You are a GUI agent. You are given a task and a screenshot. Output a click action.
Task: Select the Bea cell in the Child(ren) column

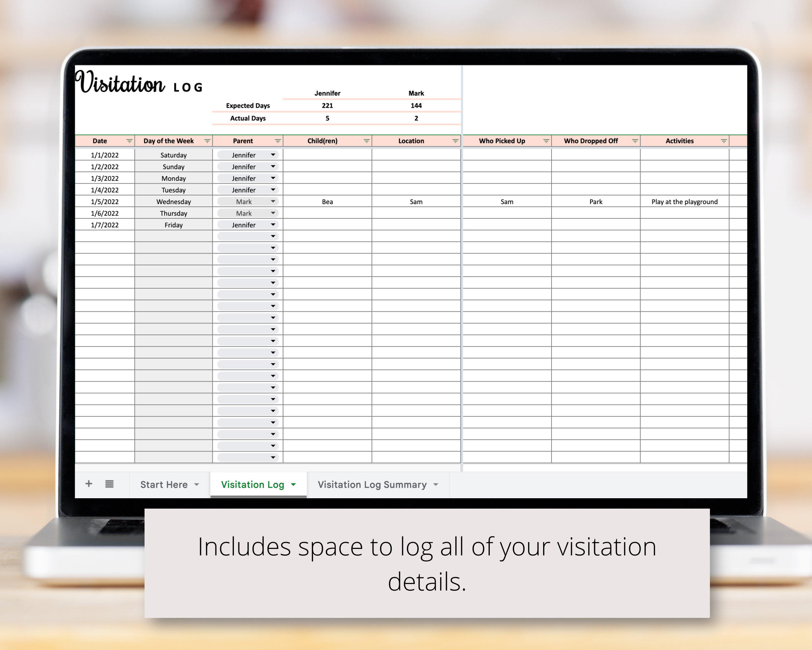pyautogui.click(x=327, y=201)
